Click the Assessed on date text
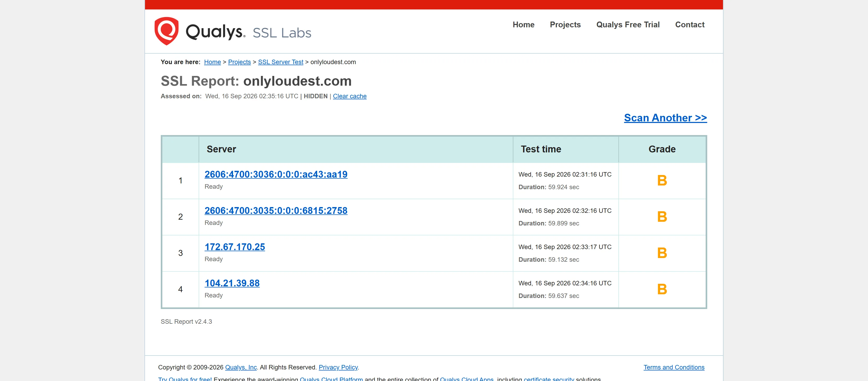 pyautogui.click(x=251, y=96)
